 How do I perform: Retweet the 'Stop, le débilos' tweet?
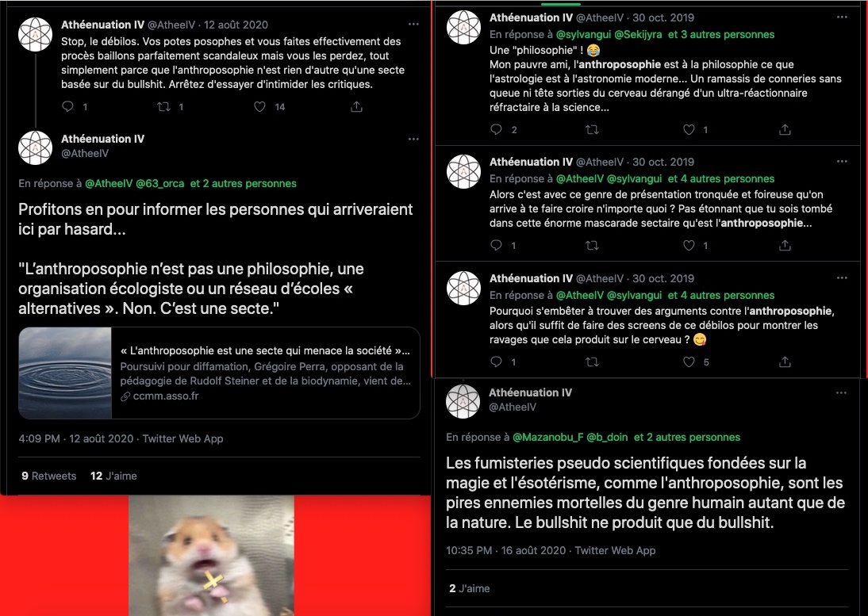click(x=164, y=107)
